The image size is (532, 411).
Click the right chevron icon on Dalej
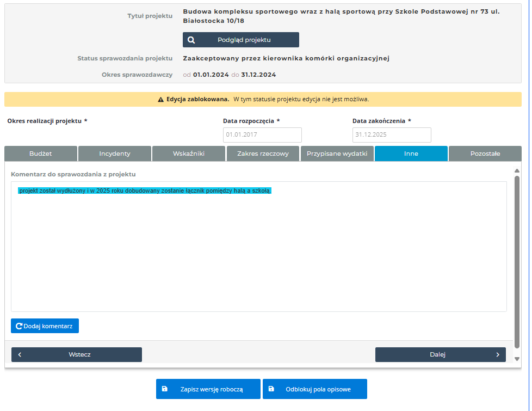(497, 354)
